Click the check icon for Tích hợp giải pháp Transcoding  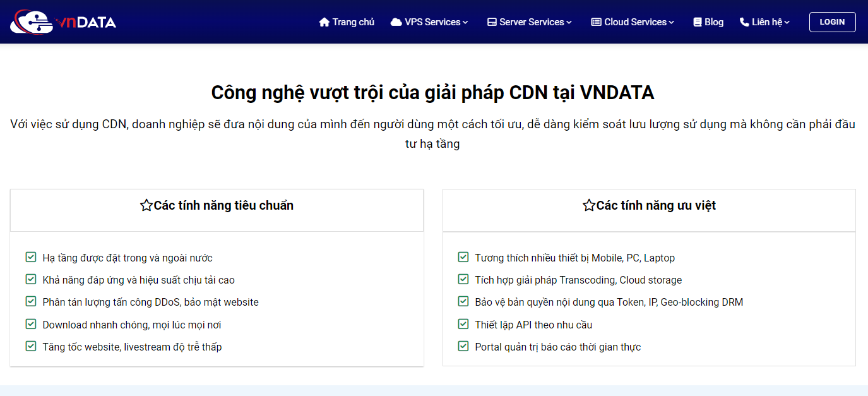pos(463,279)
